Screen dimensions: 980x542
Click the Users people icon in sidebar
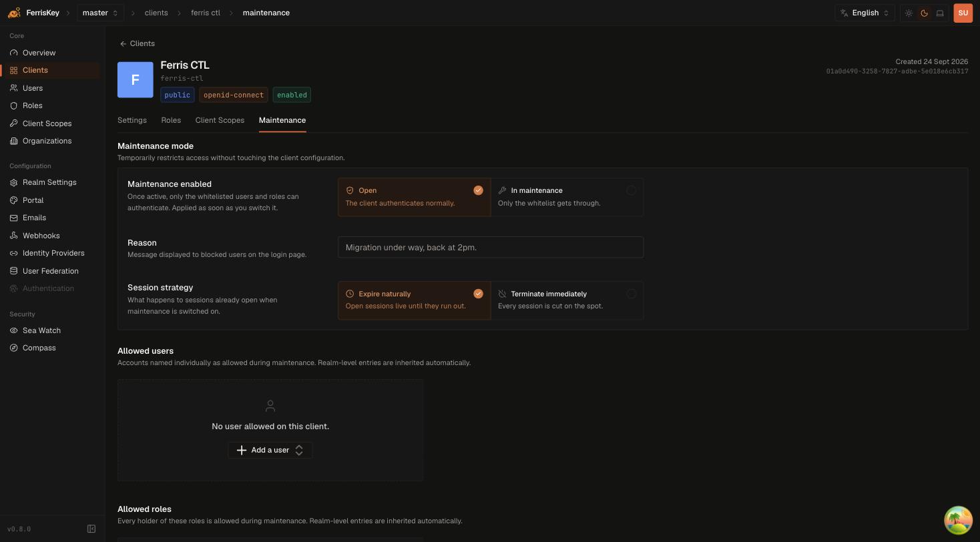13,88
